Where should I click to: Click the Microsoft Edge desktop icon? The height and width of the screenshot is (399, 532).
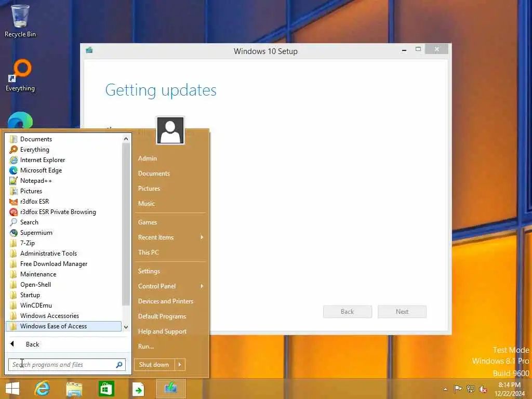[20, 120]
